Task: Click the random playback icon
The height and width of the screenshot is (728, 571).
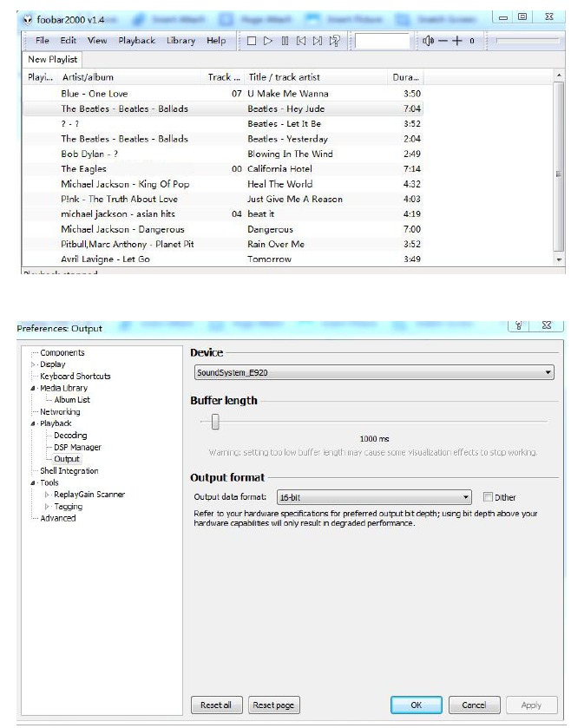Action: (x=334, y=41)
